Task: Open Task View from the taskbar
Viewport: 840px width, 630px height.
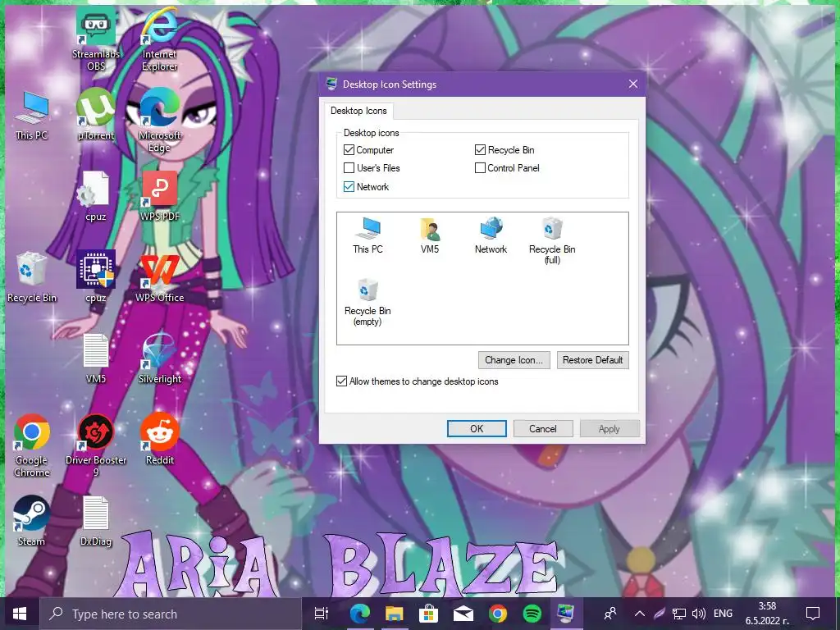Action: click(322, 614)
